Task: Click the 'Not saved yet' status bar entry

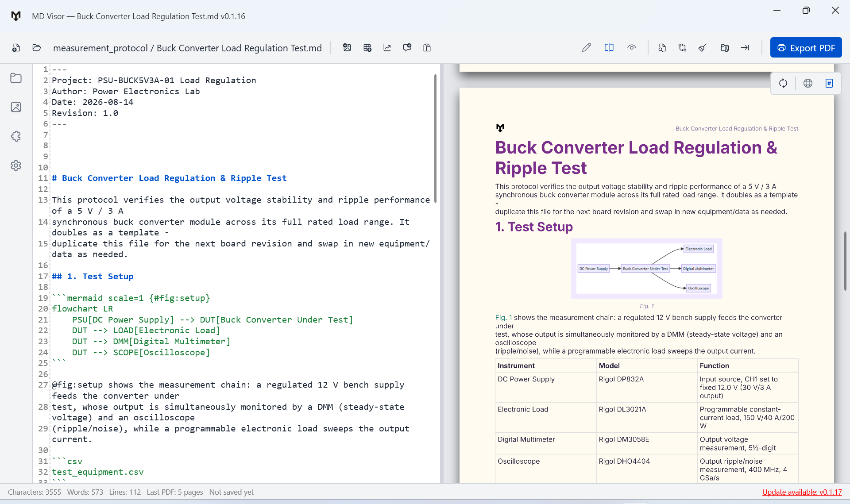Action: point(232,492)
